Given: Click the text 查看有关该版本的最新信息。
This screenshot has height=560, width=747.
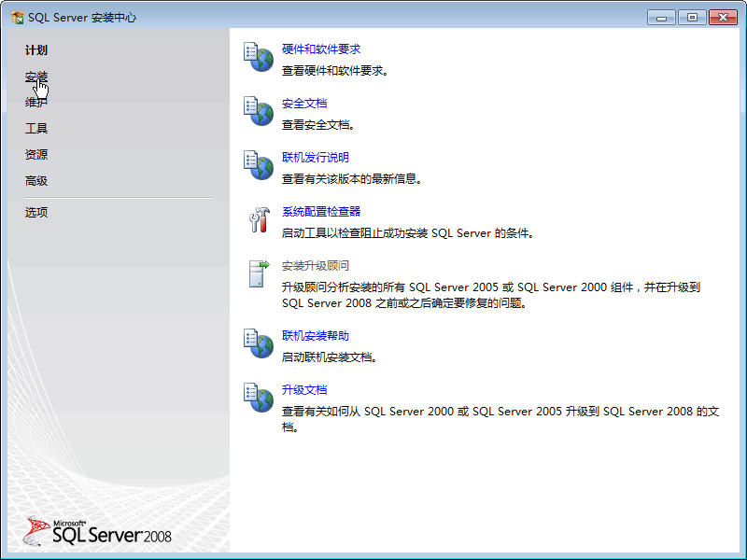Looking at the screenshot, I should pyautogui.click(x=353, y=179).
